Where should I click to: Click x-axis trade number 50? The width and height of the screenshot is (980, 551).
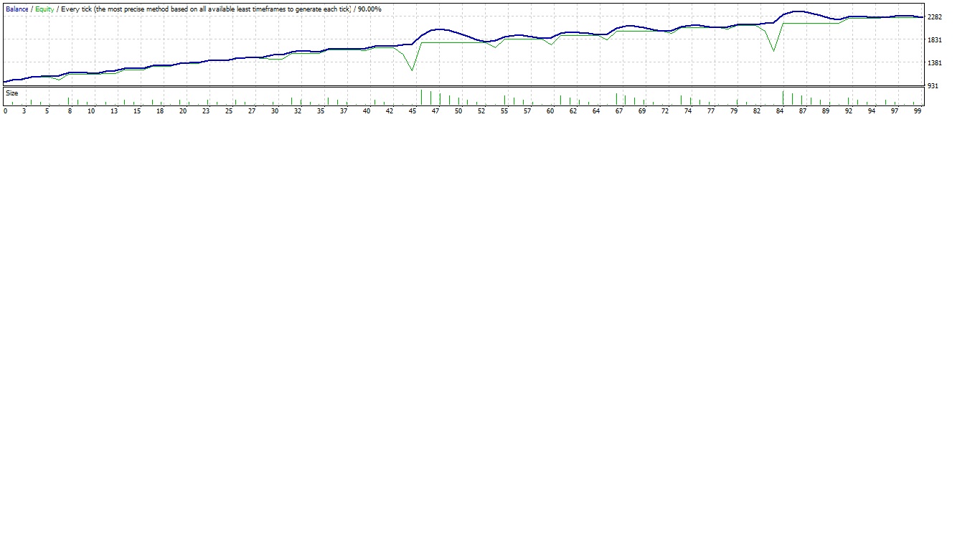pyautogui.click(x=458, y=111)
